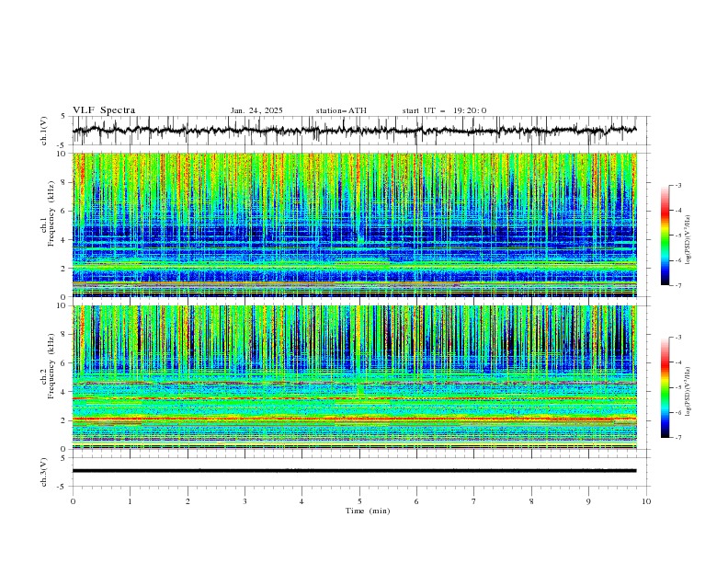The width and height of the screenshot is (728, 563).
Task: Click time axis tick label "7"
Action: (x=474, y=501)
